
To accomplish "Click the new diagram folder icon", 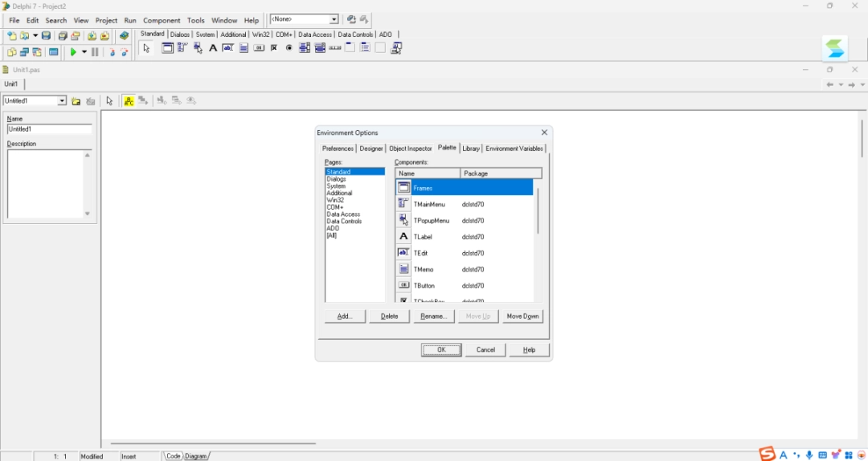I will coord(76,101).
